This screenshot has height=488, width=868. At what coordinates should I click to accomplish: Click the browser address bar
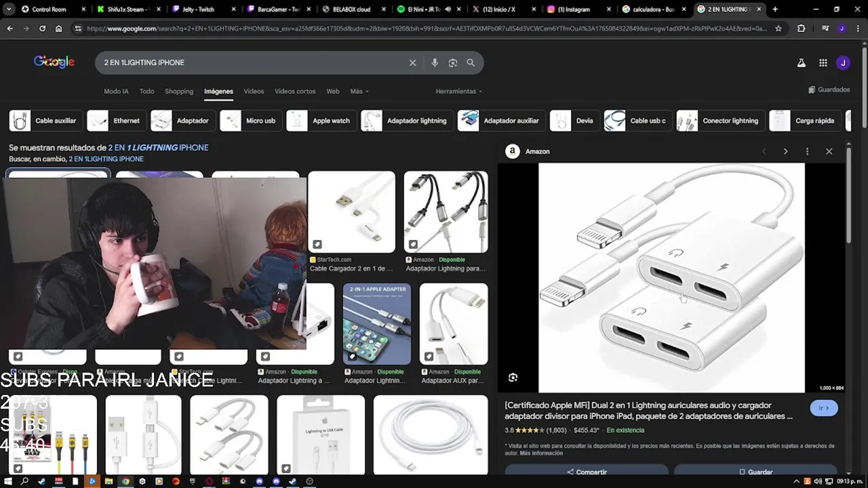427,28
